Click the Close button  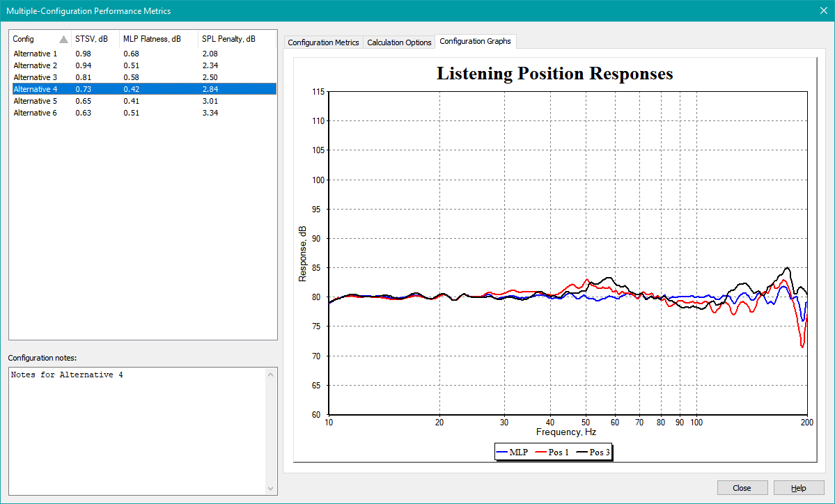(x=742, y=488)
